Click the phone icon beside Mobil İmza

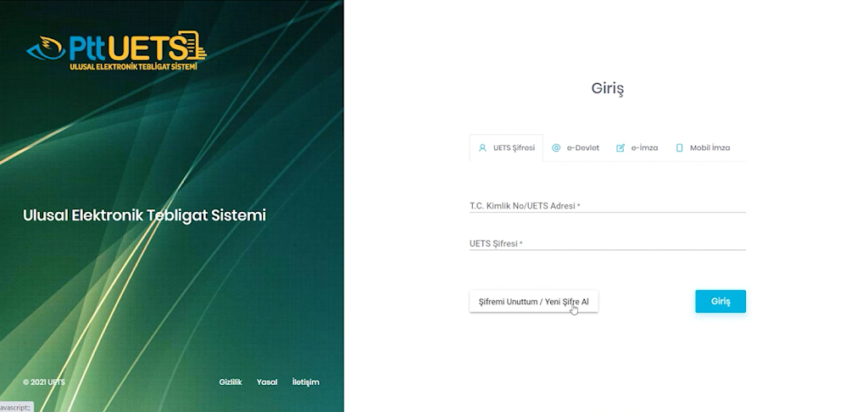[679, 148]
